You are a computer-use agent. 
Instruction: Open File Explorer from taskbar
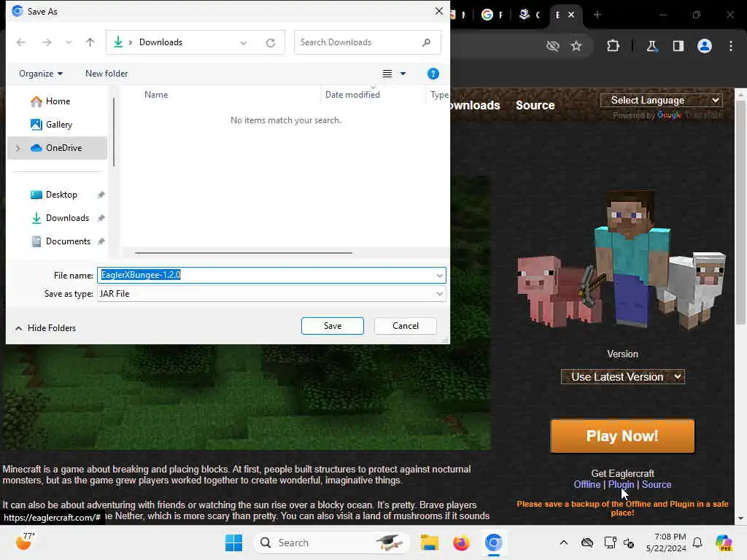[x=429, y=542]
